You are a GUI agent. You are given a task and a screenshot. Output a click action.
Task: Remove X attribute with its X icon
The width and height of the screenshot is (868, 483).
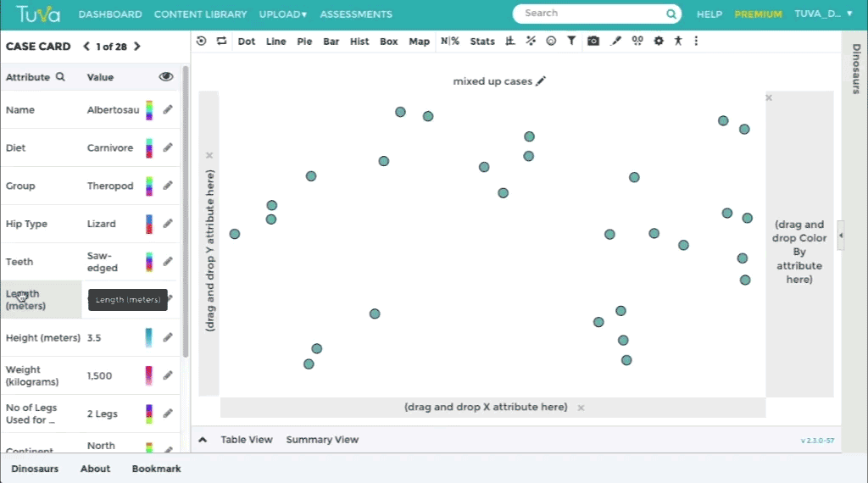click(x=581, y=408)
